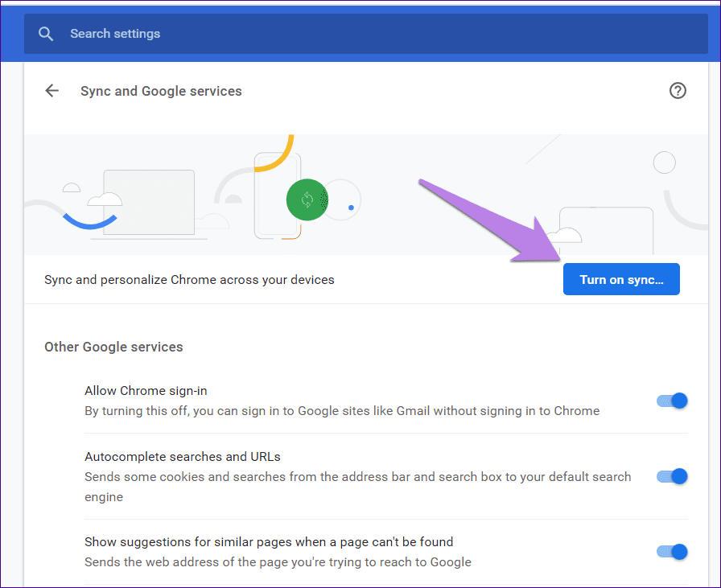Click Autocomplete searches and URLs label
The height and width of the screenshot is (588, 721).
(x=183, y=457)
